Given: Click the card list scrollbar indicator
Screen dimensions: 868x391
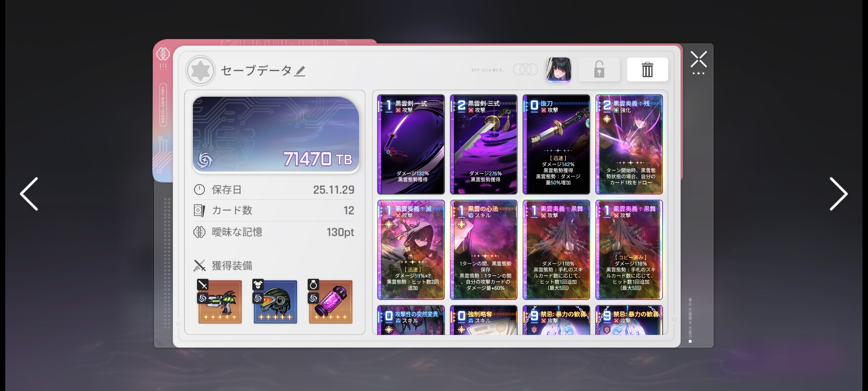Looking at the screenshot, I should [690, 320].
